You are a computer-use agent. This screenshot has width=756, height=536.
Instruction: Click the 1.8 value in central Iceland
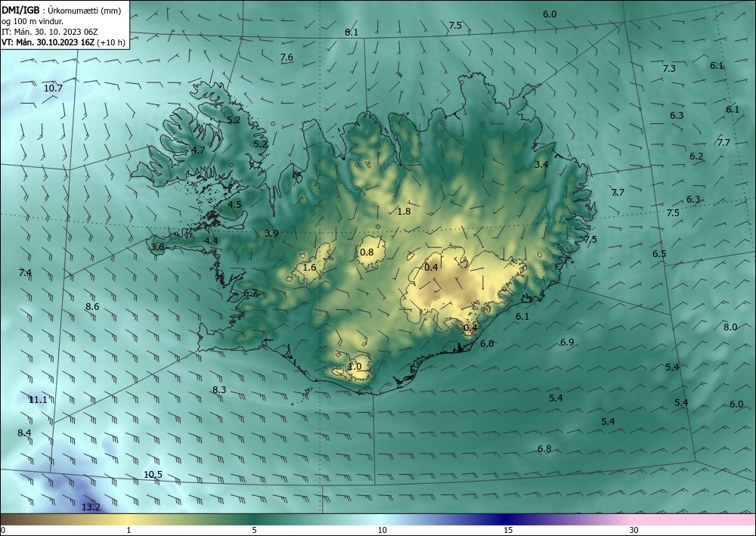[404, 211]
